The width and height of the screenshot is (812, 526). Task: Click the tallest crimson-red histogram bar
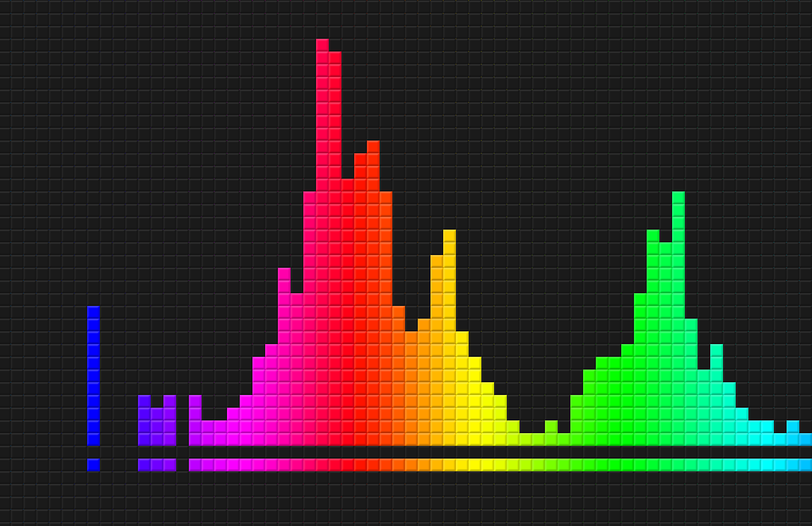(x=322, y=242)
